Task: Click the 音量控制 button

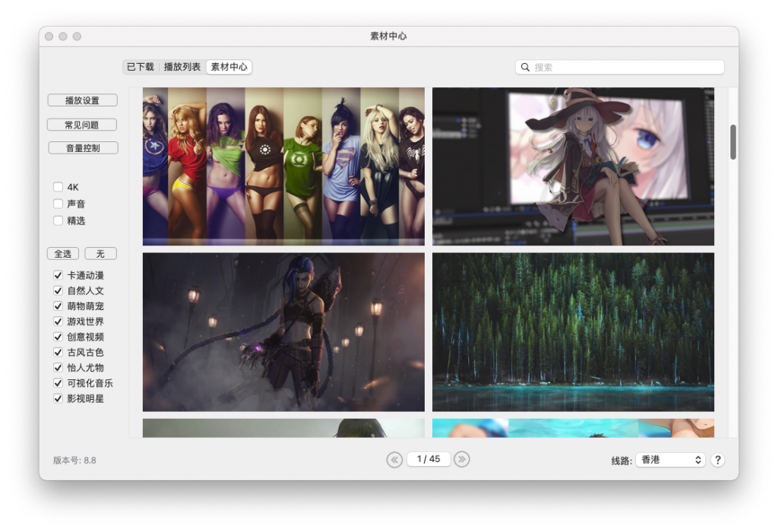Action: tap(83, 148)
